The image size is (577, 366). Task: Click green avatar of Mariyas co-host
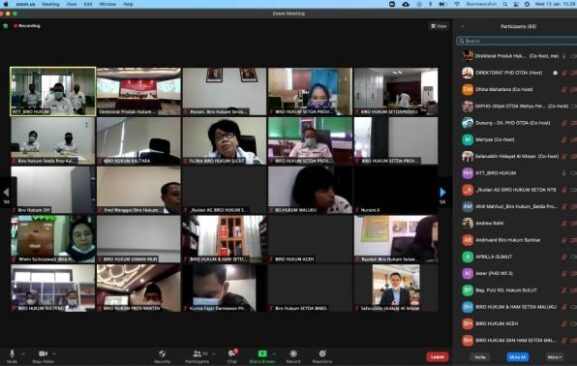[467, 139]
